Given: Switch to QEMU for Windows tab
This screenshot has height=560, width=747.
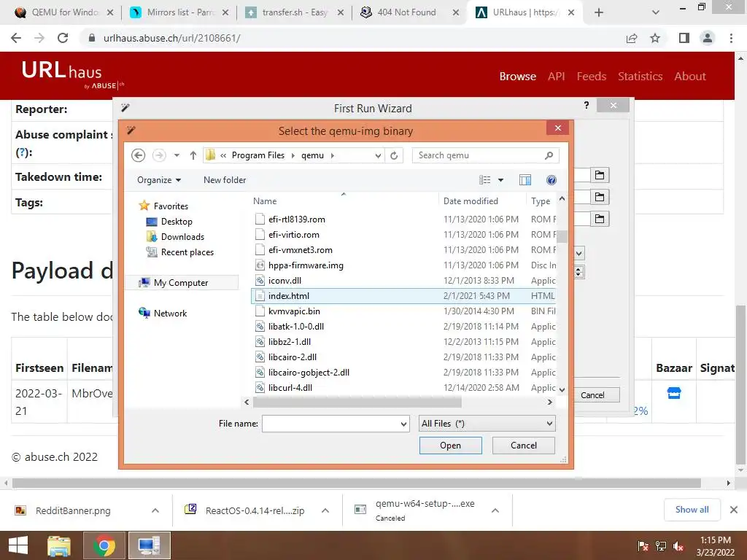Looking at the screenshot, I should coord(63,12).
